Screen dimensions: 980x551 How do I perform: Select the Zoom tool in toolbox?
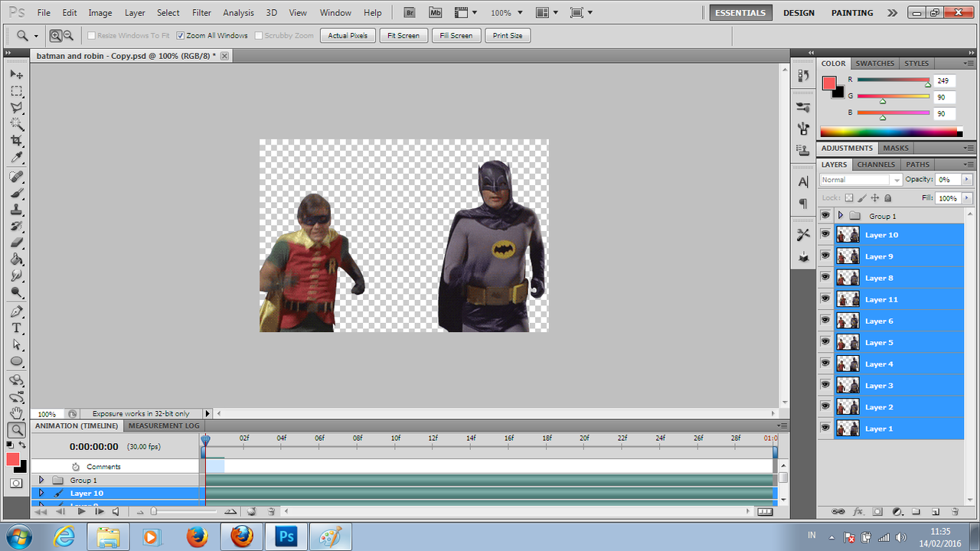click(x=16, y=430)
